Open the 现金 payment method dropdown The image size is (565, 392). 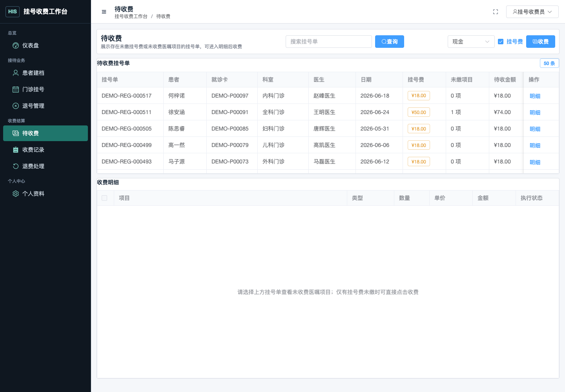coord(471,42)
